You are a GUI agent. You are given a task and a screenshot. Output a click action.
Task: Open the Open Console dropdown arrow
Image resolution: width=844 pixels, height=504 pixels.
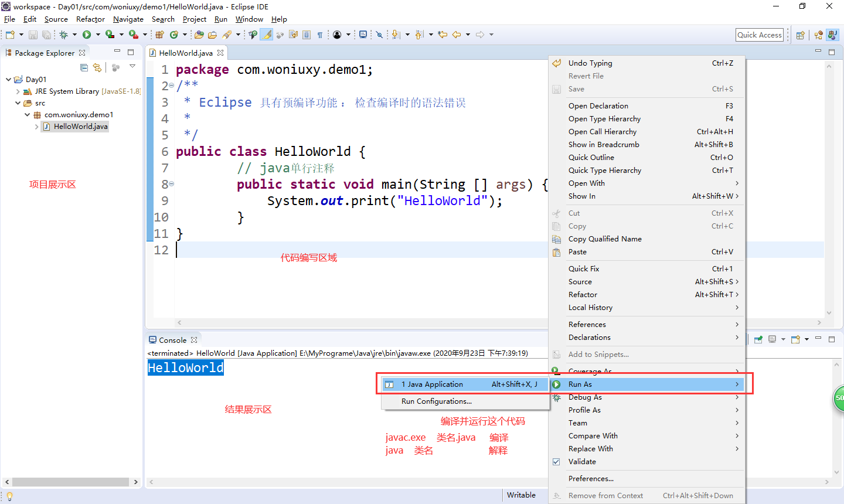click(806, 339)
